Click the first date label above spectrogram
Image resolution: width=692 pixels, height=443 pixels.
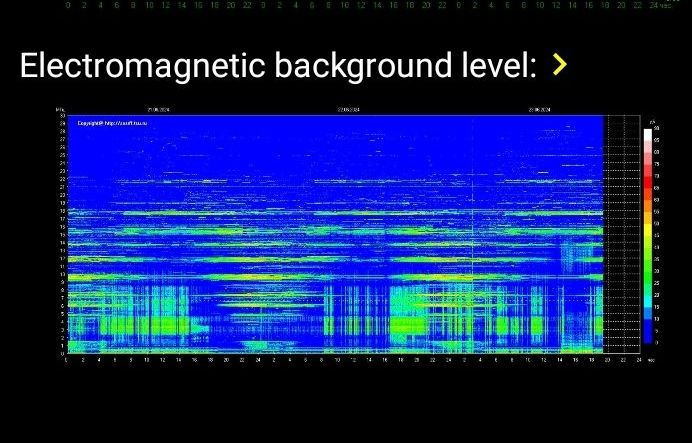point(158,110)
